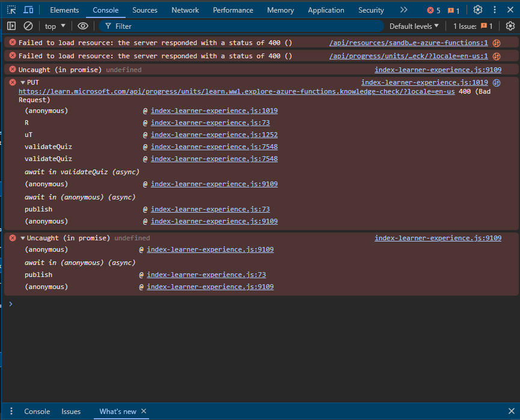Viewport: 520px width, 420px height.
Task: Clear the console with the ban icon
Action: pyautogui.click(x=28, y=26)
